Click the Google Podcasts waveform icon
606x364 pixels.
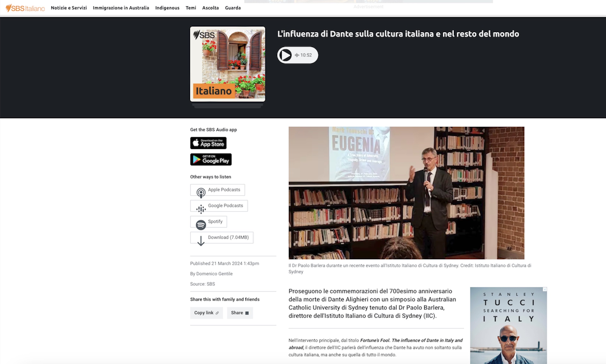point(201,209)
